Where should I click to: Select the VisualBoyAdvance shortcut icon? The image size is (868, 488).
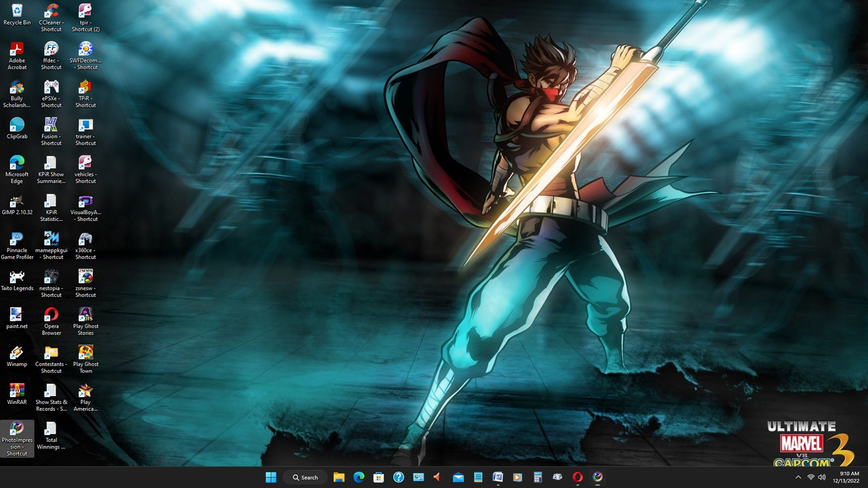click(x=85, y=207)
